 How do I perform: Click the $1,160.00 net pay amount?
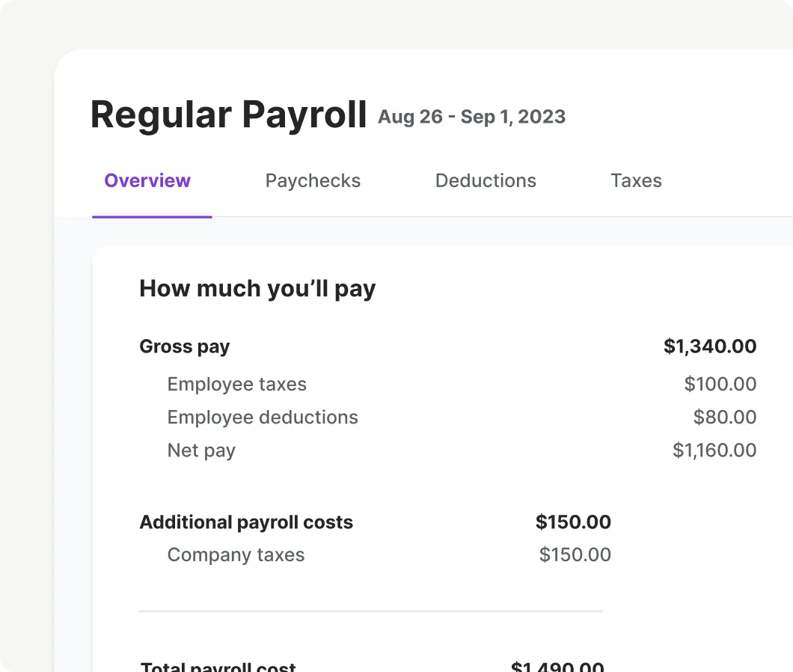tap(714, 450)
